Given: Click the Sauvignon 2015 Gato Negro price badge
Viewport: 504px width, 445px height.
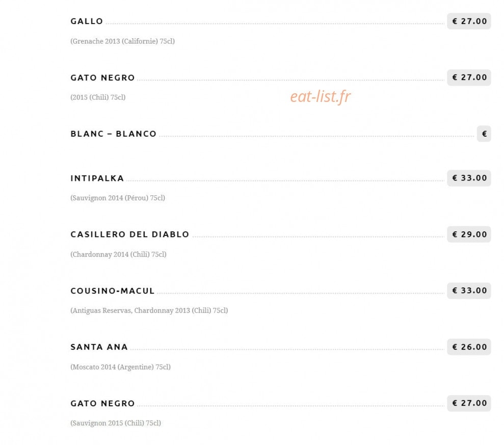Looking at the screenshot, I should [469, 403].
